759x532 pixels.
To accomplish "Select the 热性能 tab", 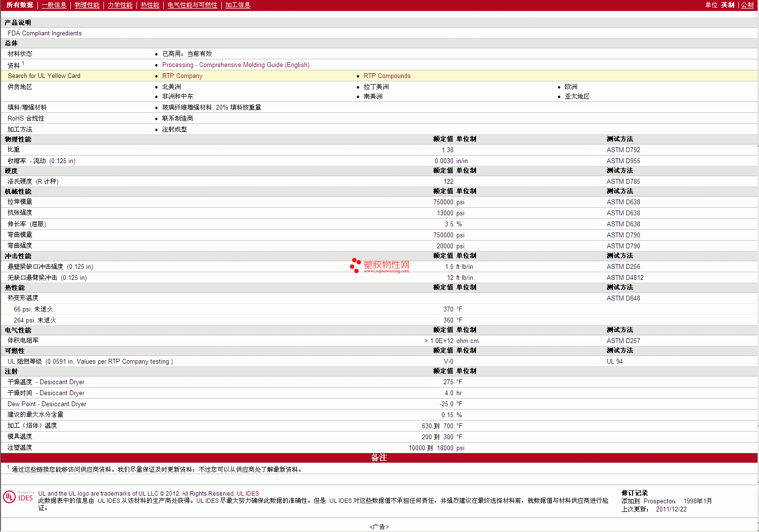I will [150, 5].
